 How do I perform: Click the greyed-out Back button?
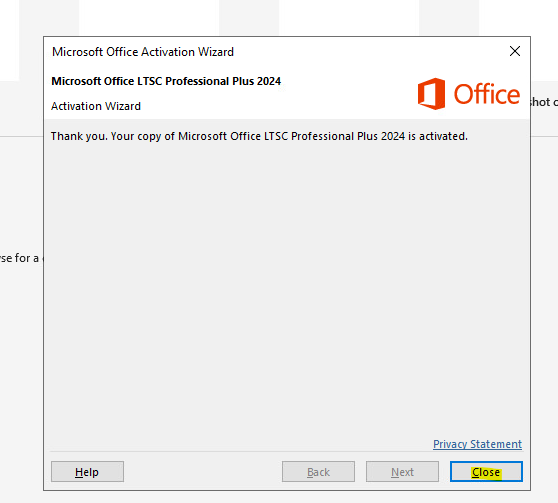click(318, 472)
